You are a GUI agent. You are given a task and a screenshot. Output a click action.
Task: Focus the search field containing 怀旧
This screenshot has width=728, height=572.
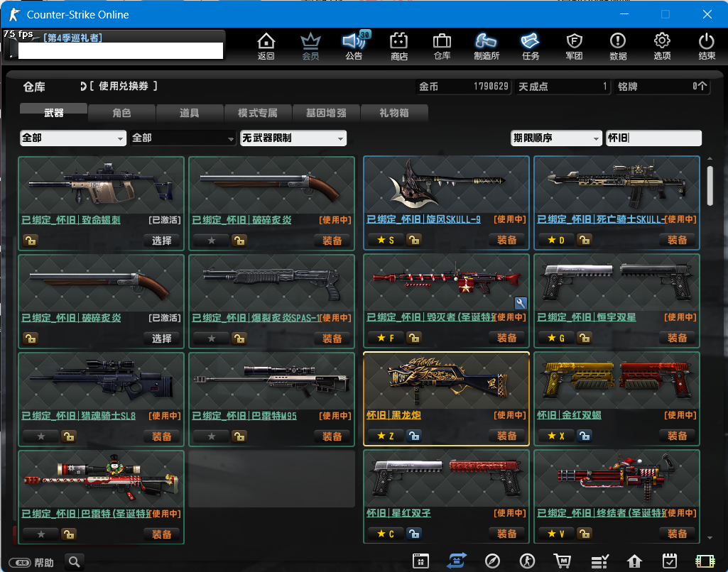653,138
